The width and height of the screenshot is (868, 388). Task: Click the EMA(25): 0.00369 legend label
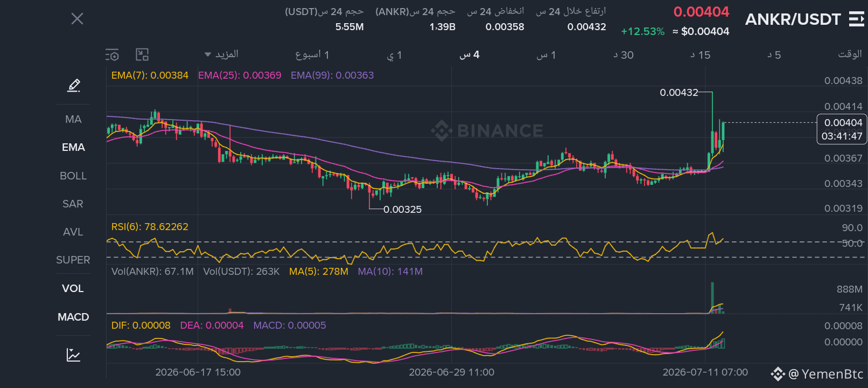coord(240,75)
